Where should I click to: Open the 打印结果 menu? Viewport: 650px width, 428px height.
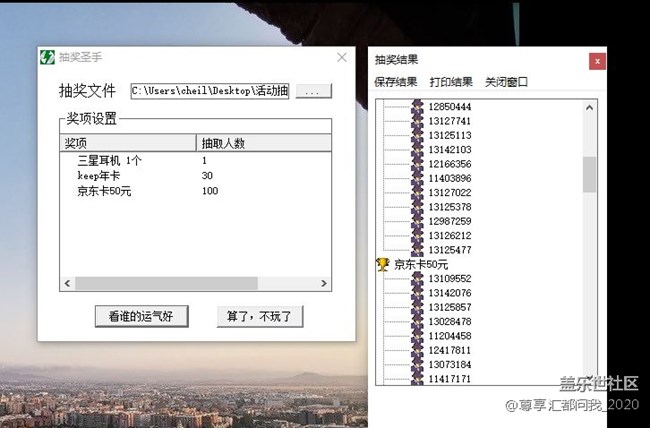(x=451, y=82)
